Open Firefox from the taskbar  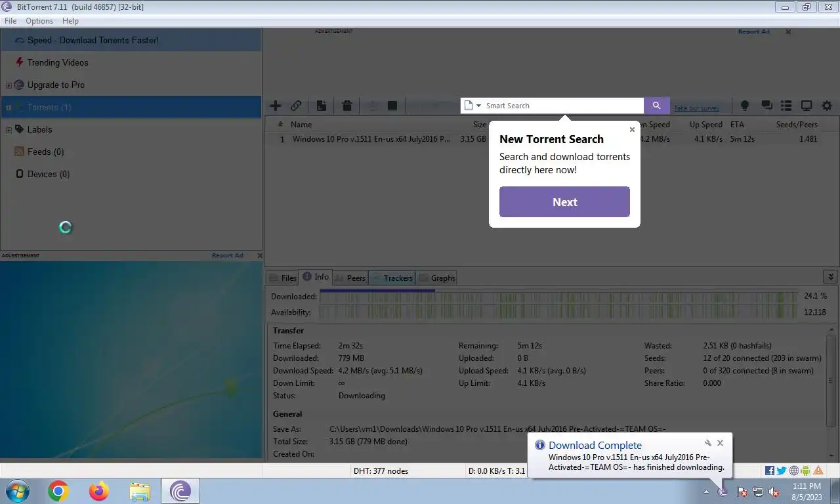(99, 491)
